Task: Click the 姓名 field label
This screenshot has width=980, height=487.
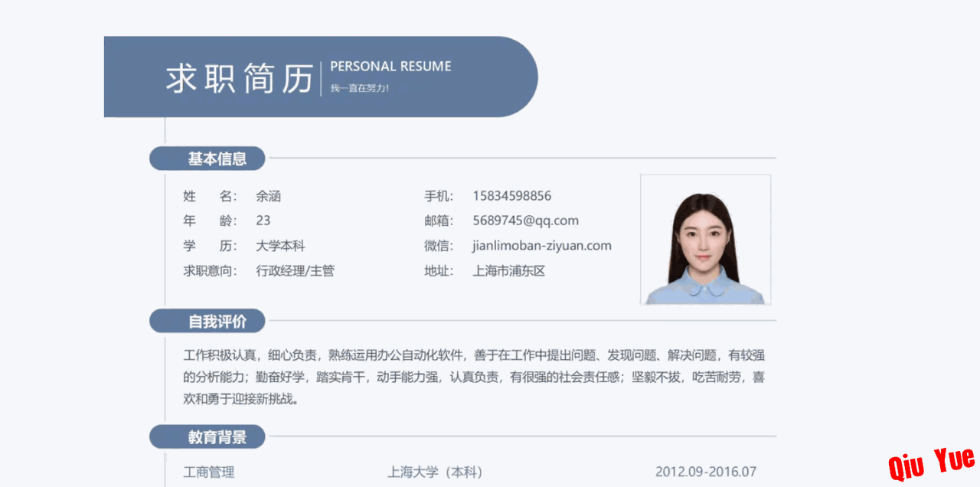Action: [211, 196]
